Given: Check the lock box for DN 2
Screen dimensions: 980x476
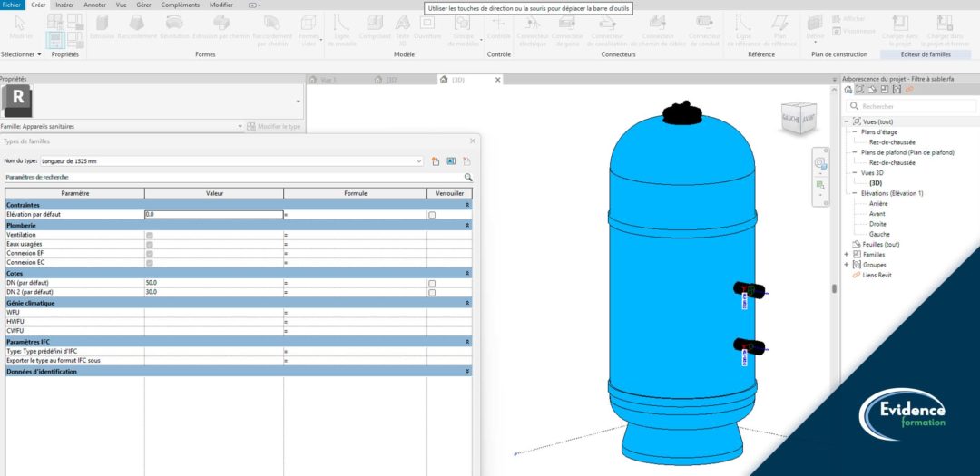Looking at the screenshot, I should click(432, 292).
